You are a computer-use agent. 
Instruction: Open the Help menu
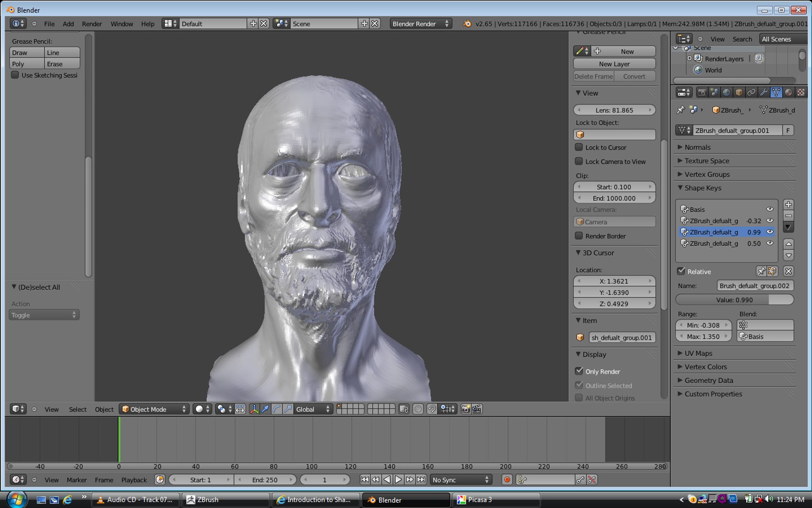coord(148,24)
